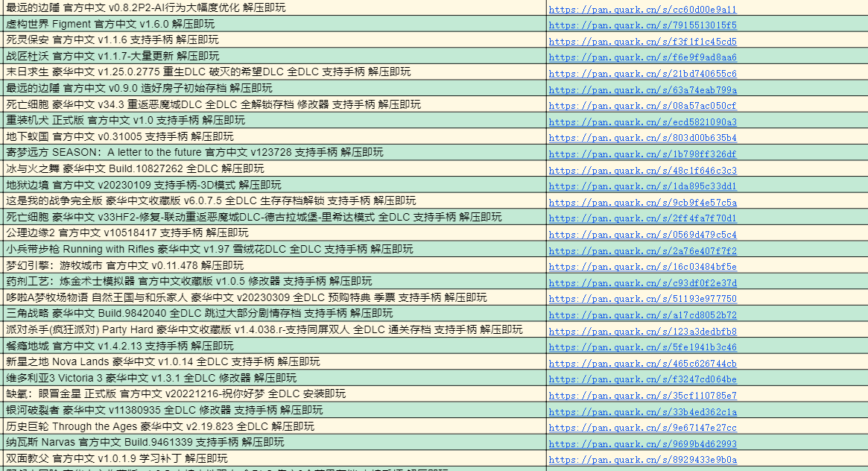
Task: Click the 寄梦远方 SEASON download link
Action: [x=642, y=151]
